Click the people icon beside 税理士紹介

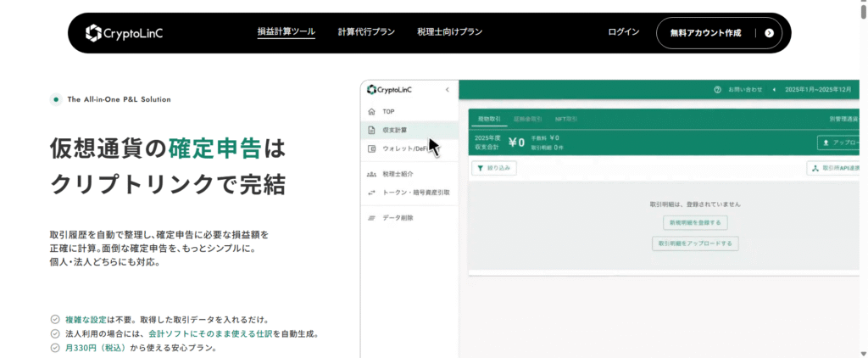(x=371, y=174)
